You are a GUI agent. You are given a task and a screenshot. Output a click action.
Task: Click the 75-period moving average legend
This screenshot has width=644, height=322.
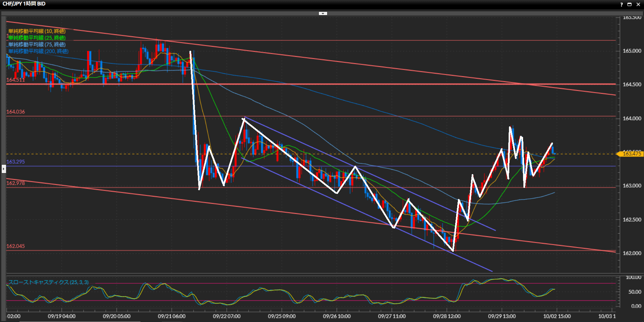pyautogui.click(x=37, y=44)
